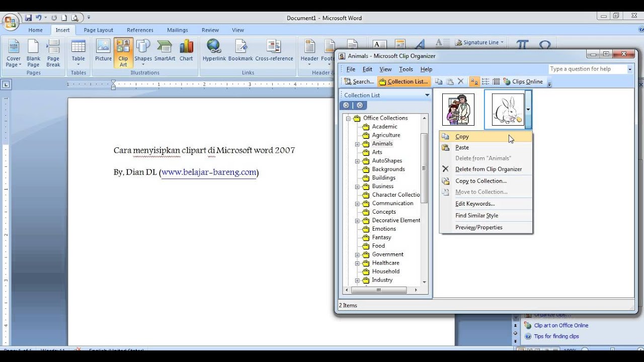Open Help menu in Clip Organizer

point(426,69)
